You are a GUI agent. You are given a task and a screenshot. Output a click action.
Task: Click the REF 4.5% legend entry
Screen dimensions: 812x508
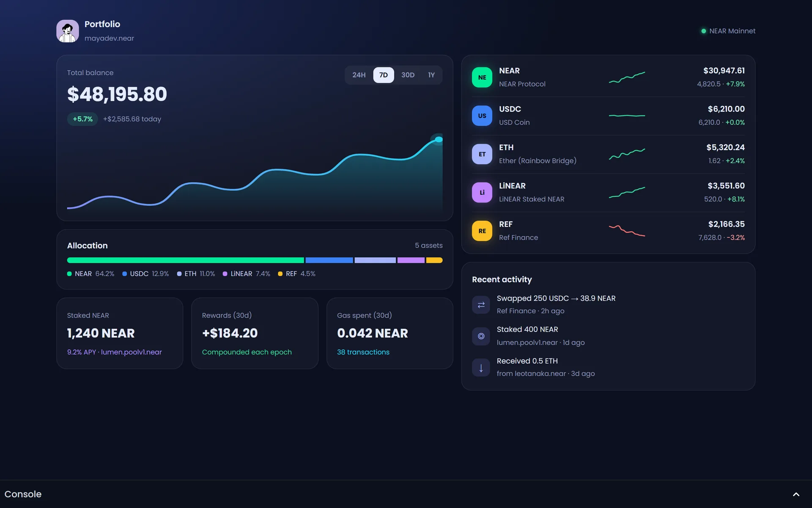coord(296,274)
